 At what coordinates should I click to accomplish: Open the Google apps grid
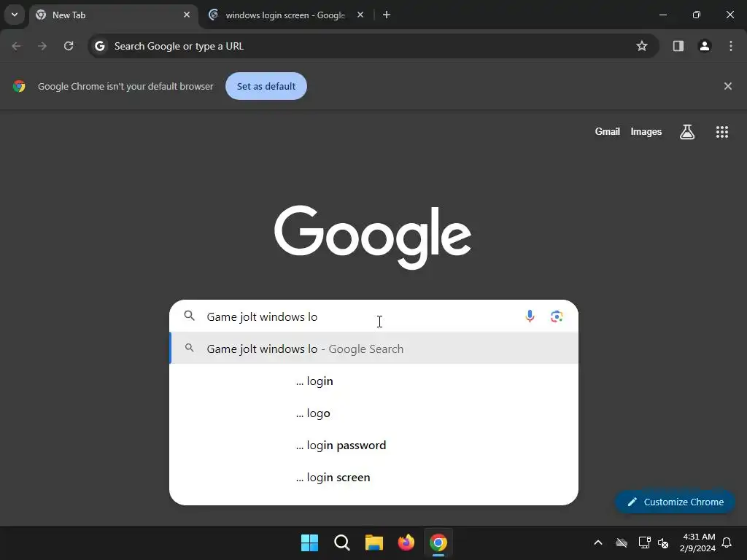[x=721, y=132]
